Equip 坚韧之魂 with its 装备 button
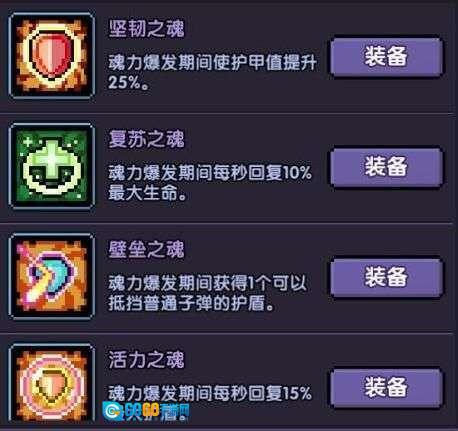458x431 pixels. [x=386, y=56]
